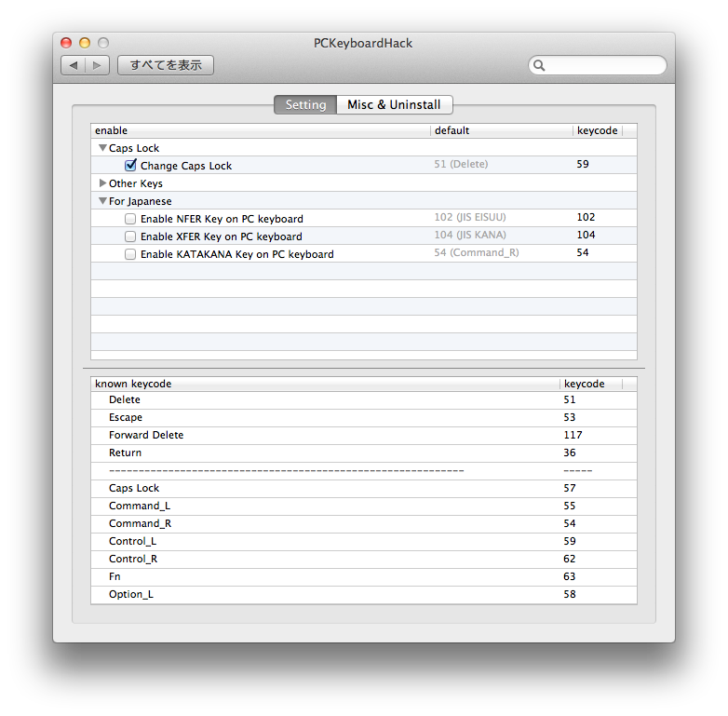This screenshot has width=728, height=716.
Task: Collapse the For Japanese group
Action: point(102,200)
